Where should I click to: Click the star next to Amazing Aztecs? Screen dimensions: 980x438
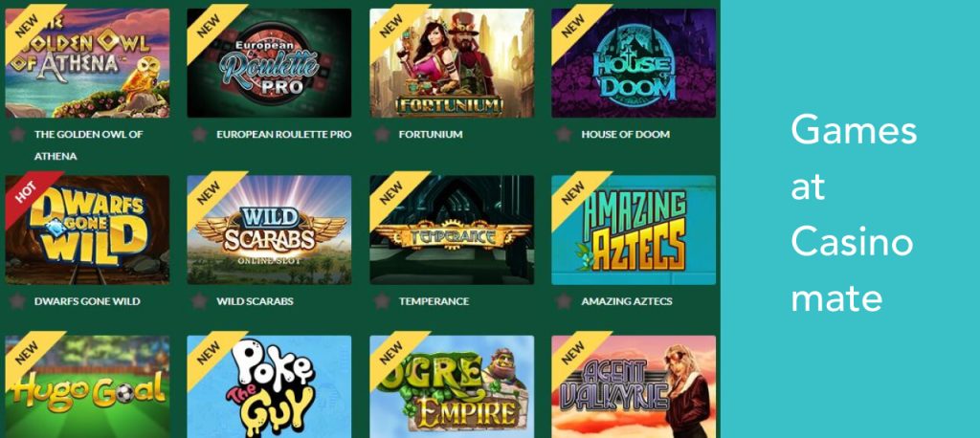click(x=564, y=301)
